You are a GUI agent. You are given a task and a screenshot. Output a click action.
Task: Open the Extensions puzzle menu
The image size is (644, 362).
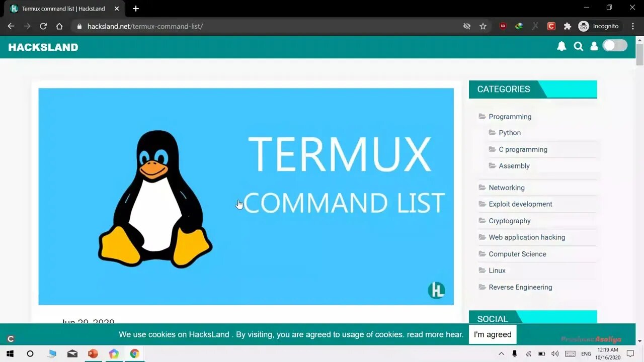coord(568,26)
